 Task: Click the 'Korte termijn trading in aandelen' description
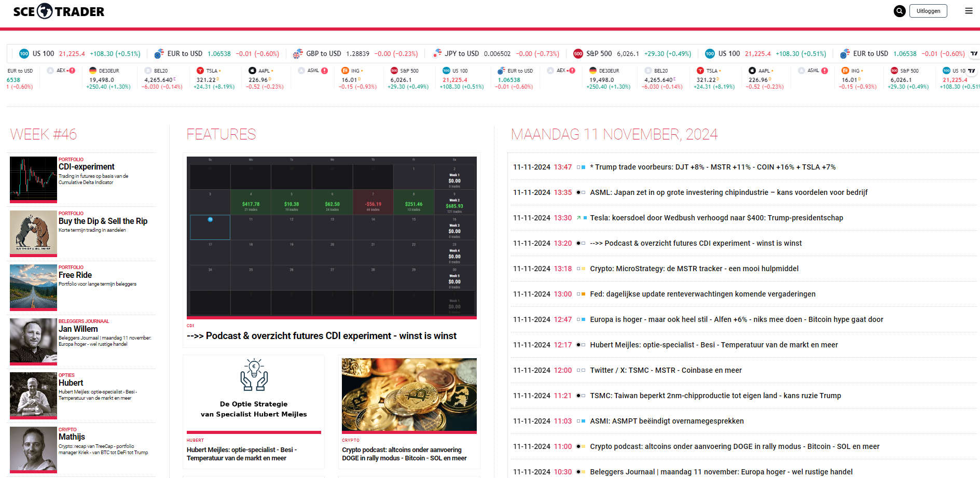coord(92,230)
